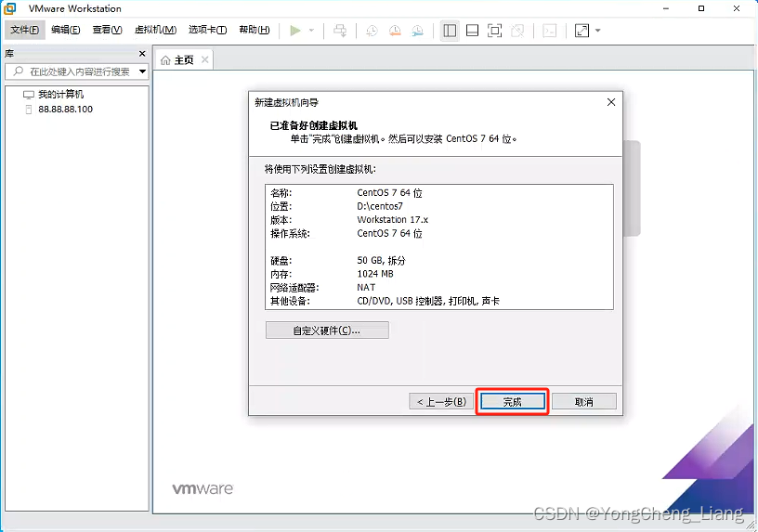Image resolution: width=758 pixels, height=532 pixels.
Task: Close the 新建虚拟机向导 dialog
Action: (x=611, y=102)
